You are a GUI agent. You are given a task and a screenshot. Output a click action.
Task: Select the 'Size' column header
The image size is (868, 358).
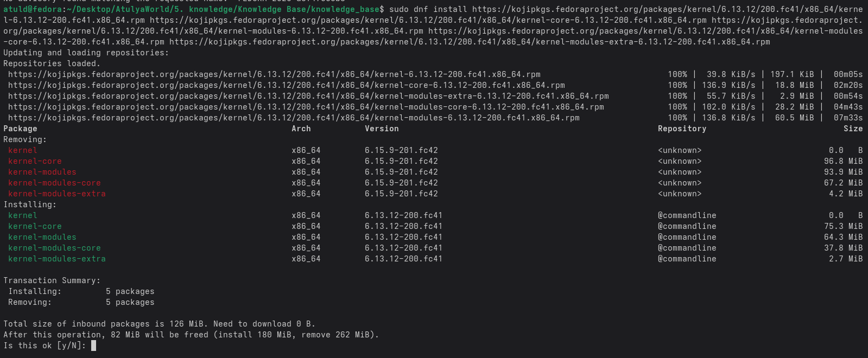point(853,129)
